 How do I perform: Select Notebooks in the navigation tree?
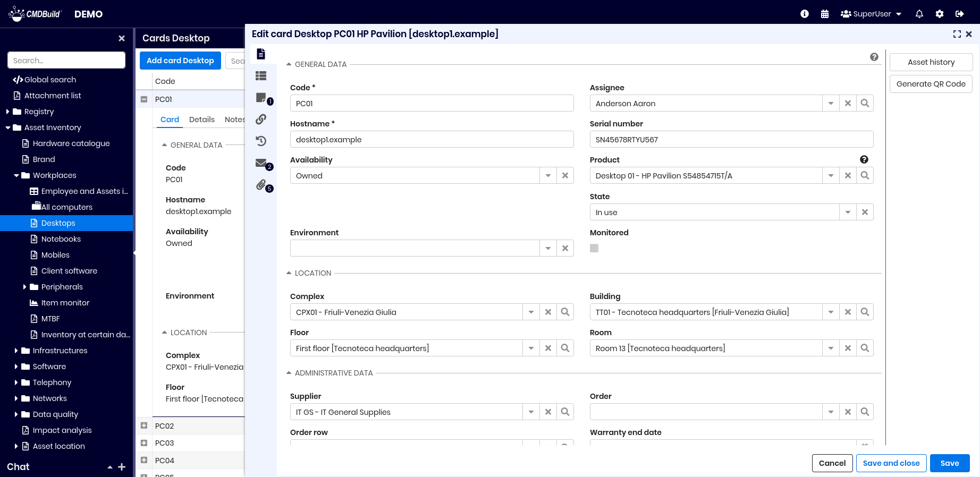tap(61, 239)
